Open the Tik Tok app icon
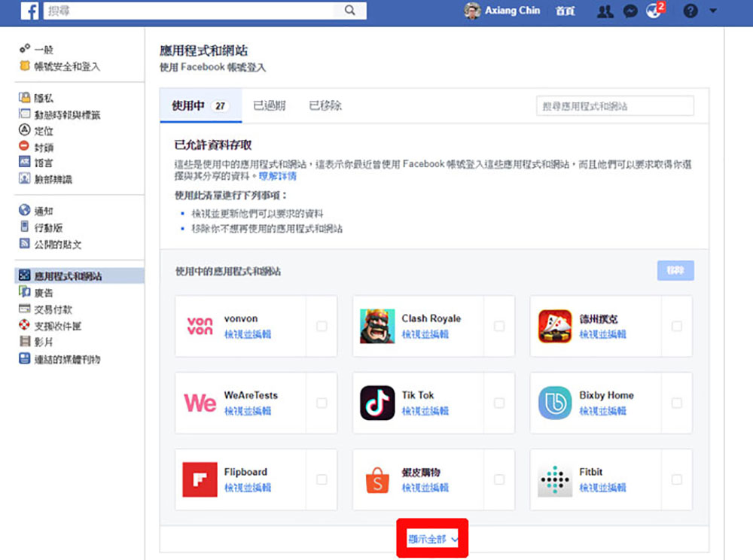 377,403
